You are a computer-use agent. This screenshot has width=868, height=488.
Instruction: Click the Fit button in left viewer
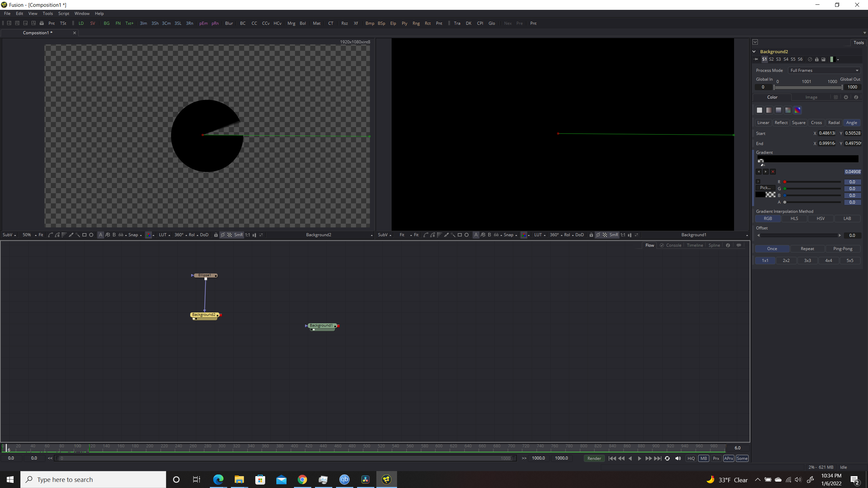click(41, 235)
